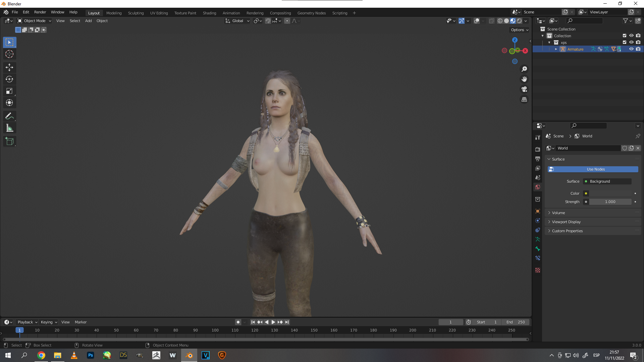Select the Rotate tool
644x362 pixels.
click(x=9, y=79)
